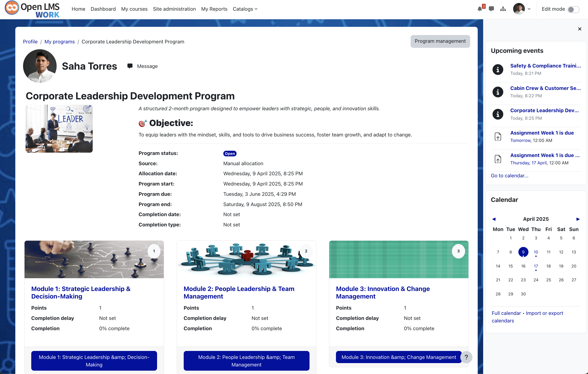Open Site administration menu item
Image resolution: width=588 pixels, height=374 pixels.
click(x=174, y=9)
